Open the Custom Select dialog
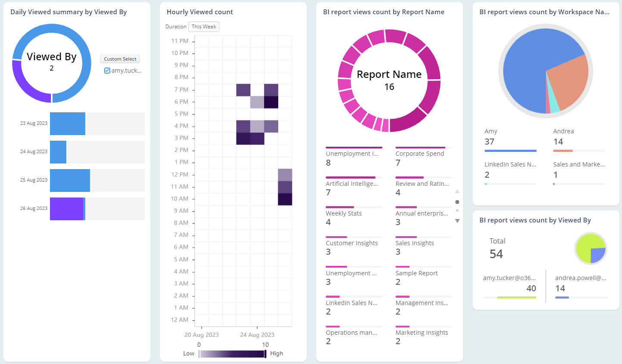 pos(120,59)
